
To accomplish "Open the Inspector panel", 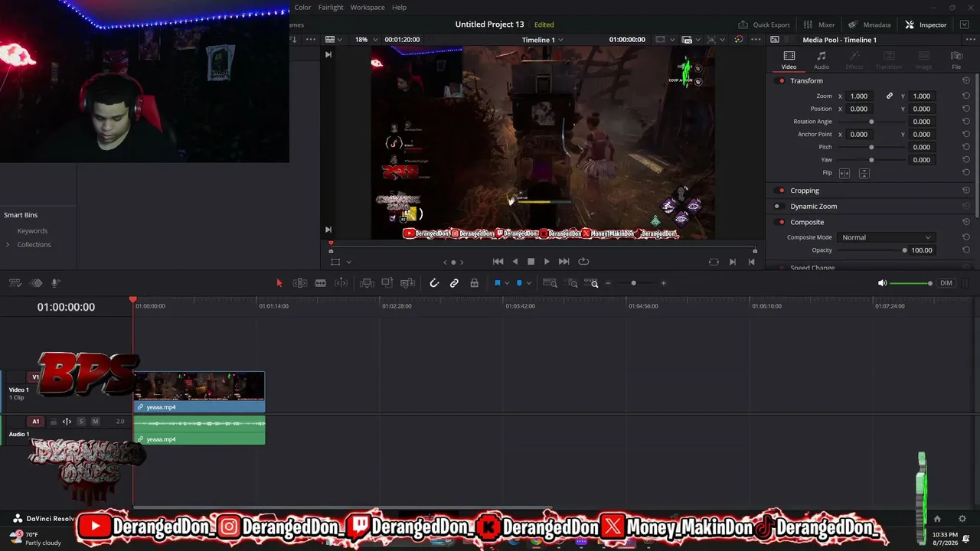I will (926, 24).
